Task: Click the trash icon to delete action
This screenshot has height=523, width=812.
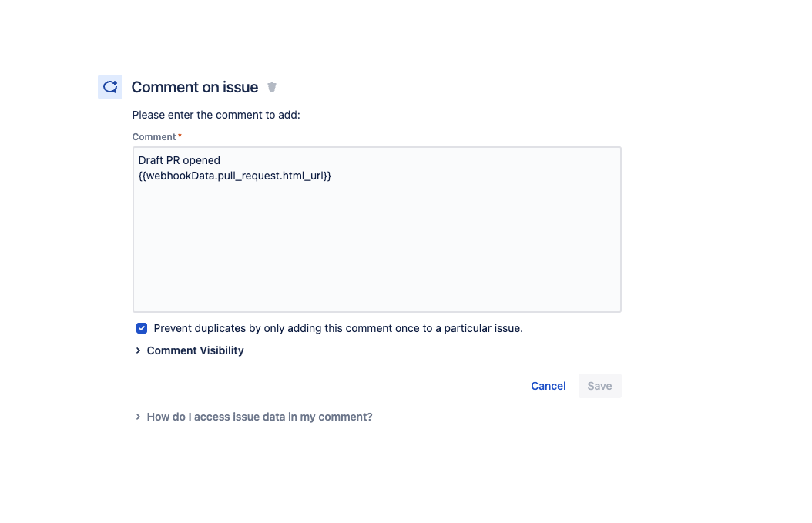Action: (272, 87)
